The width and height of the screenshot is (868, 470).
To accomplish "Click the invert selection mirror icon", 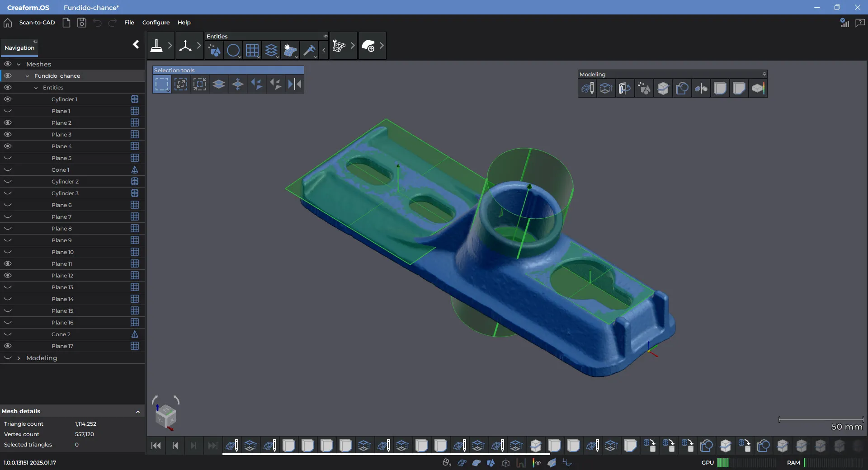I will pos(295,84).
